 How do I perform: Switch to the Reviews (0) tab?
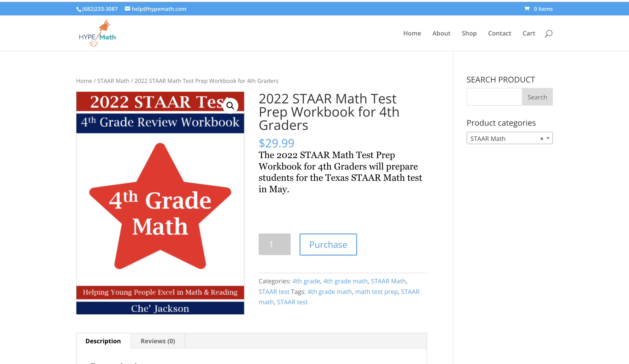[x=158, y=341]
